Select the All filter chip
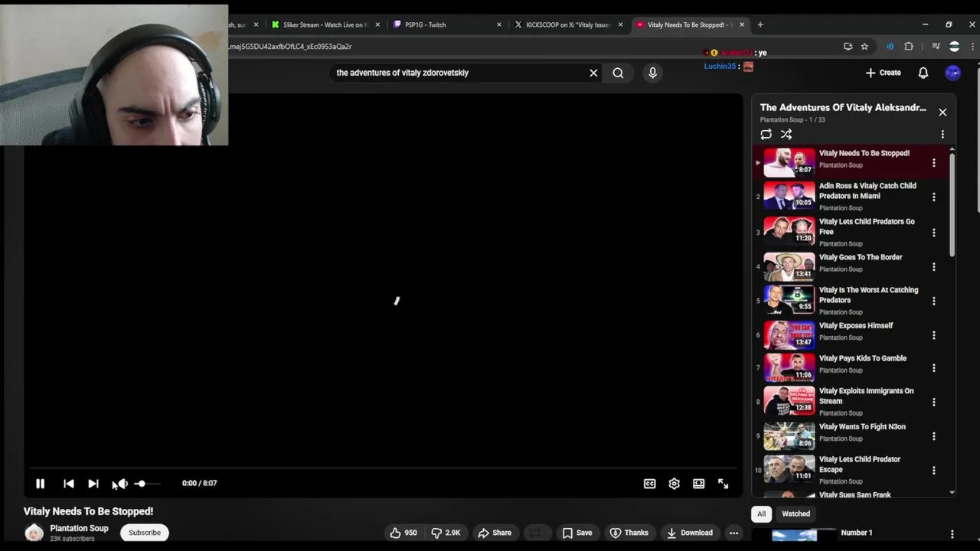 (761, 514)
